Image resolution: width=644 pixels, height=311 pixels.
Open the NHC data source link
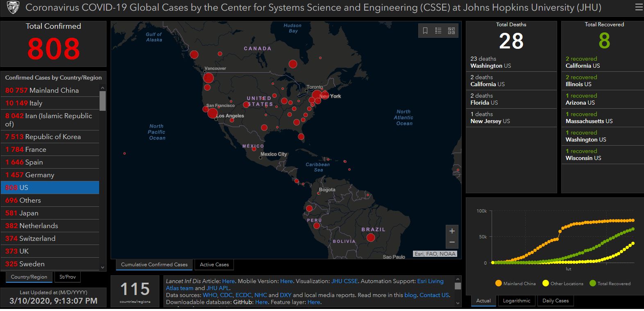tap(261, 295)
